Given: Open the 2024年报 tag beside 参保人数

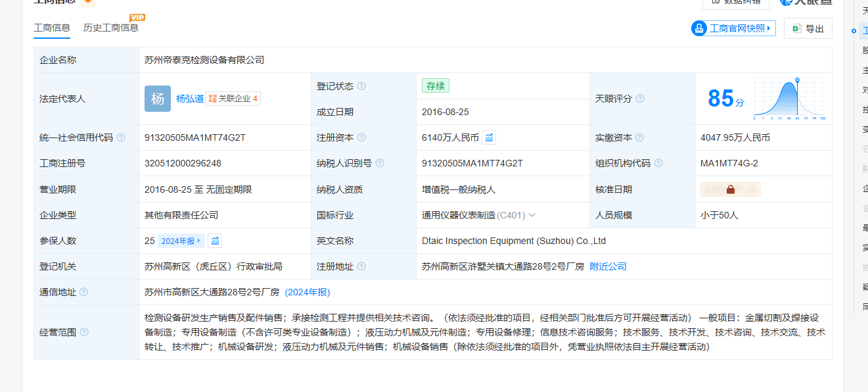Looking at the screenshot, I should 181,241.
